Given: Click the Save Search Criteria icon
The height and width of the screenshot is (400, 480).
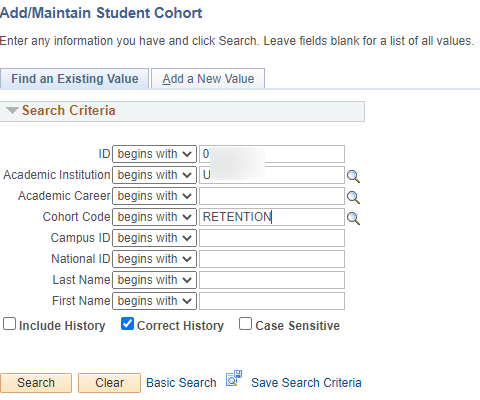Looking at the screenshot, I should pos(234,378).
